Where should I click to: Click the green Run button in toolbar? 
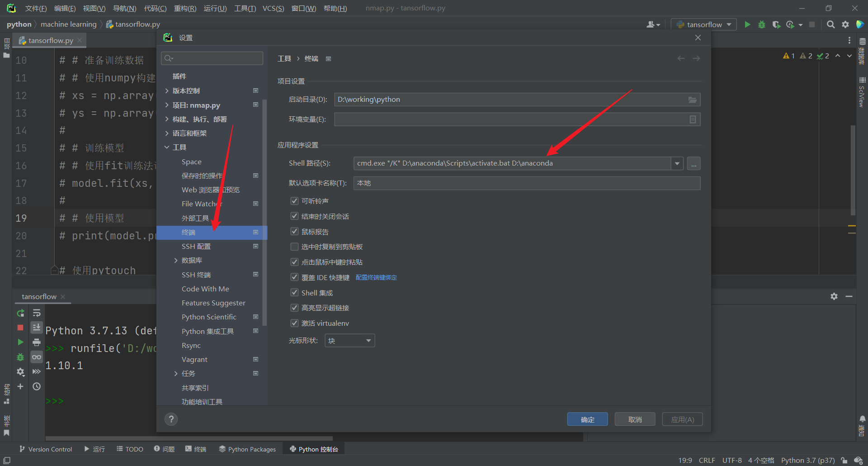(747, 24)
